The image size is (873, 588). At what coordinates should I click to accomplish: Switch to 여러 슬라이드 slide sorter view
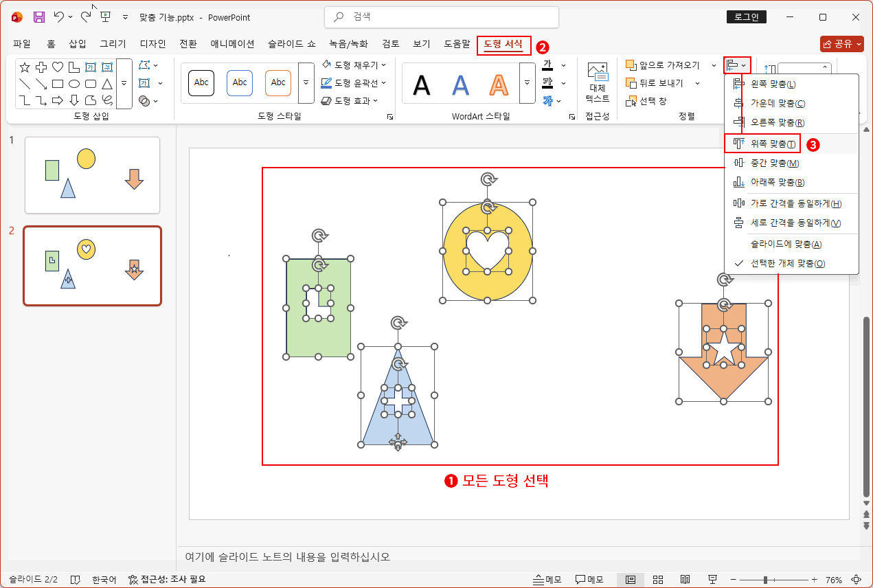[658, 579]
